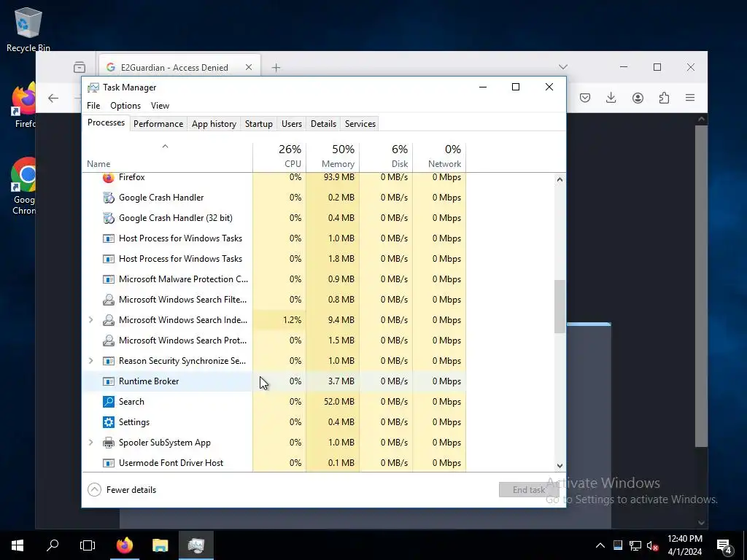Open Firefox account profile icon

[x=638, y=98]
